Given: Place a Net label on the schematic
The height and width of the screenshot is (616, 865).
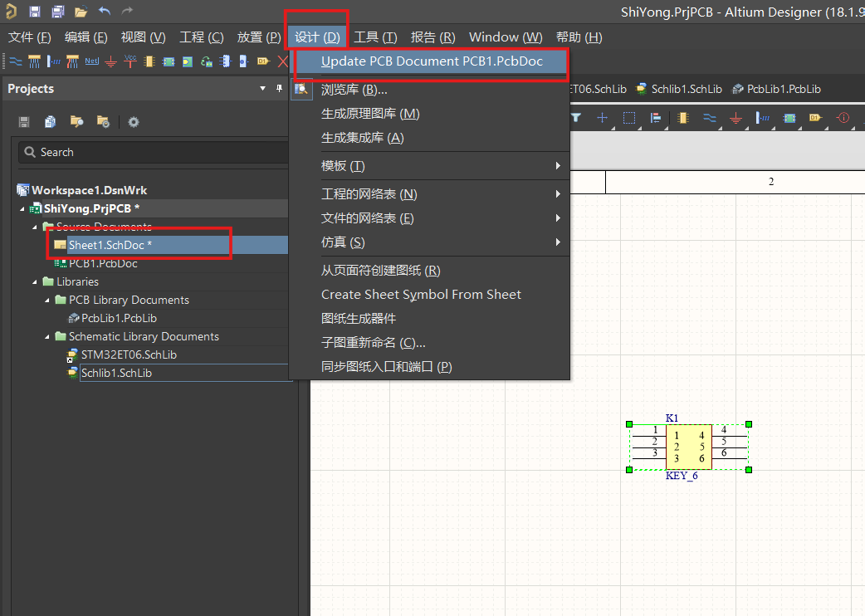Looking at the screenshot, I should point(91,61).
